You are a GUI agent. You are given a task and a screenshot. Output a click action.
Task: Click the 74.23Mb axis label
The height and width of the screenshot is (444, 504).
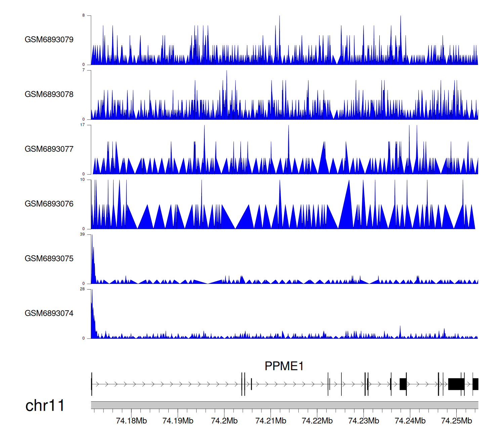point(364,421)
